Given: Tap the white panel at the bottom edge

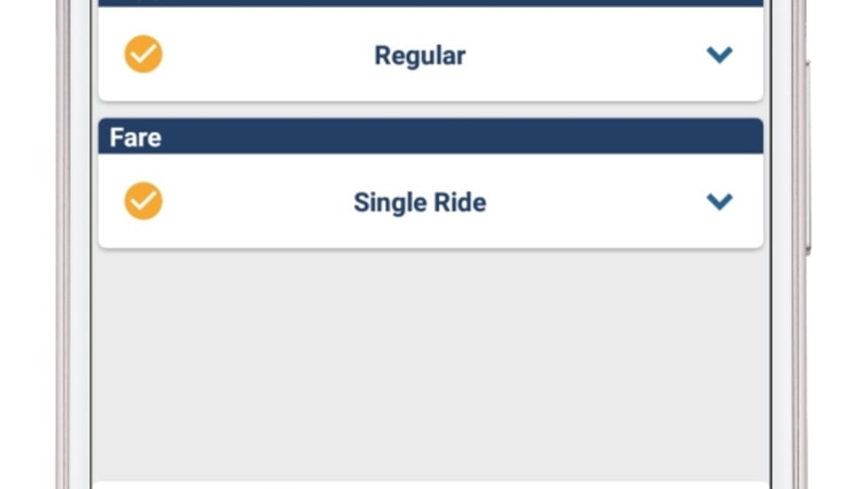Looking at the screenshot, I should pyautogui.click(x=430, y=484).
